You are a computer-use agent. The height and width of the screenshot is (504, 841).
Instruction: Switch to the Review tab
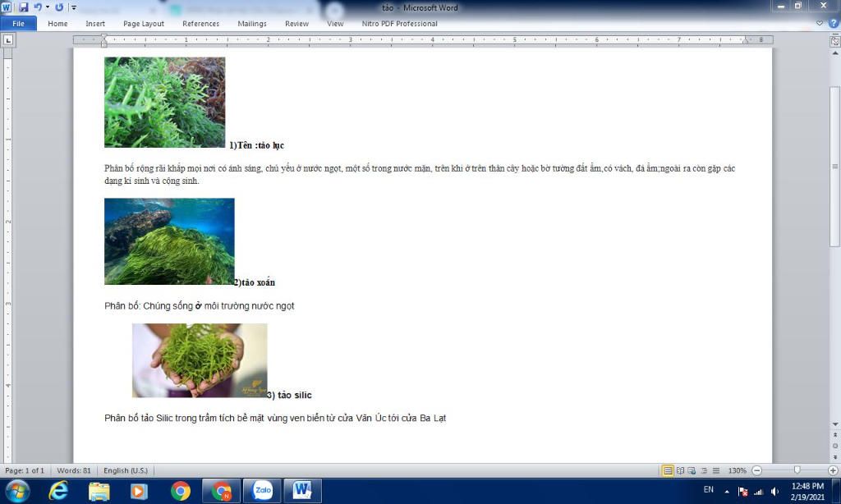point(296,24)
